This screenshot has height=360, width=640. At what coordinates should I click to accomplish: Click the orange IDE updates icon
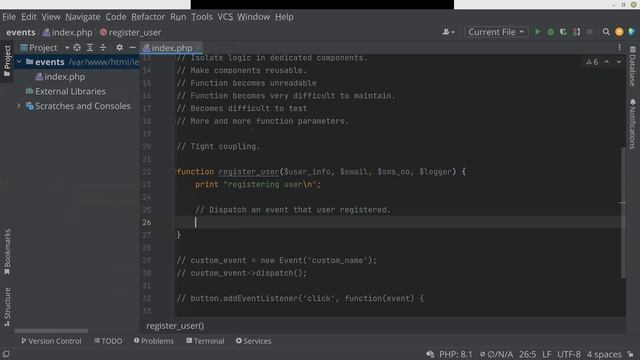point(619,32)
